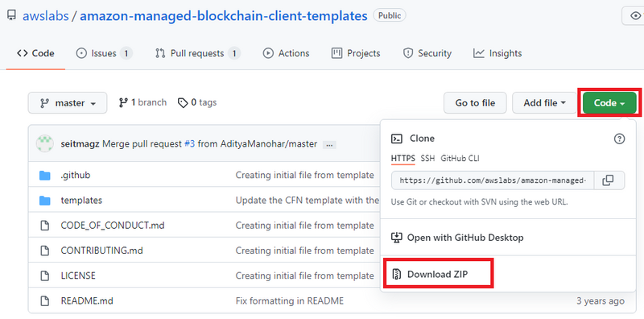
Task: Open the Pull requests tab
Action: [x=197, y=53]
